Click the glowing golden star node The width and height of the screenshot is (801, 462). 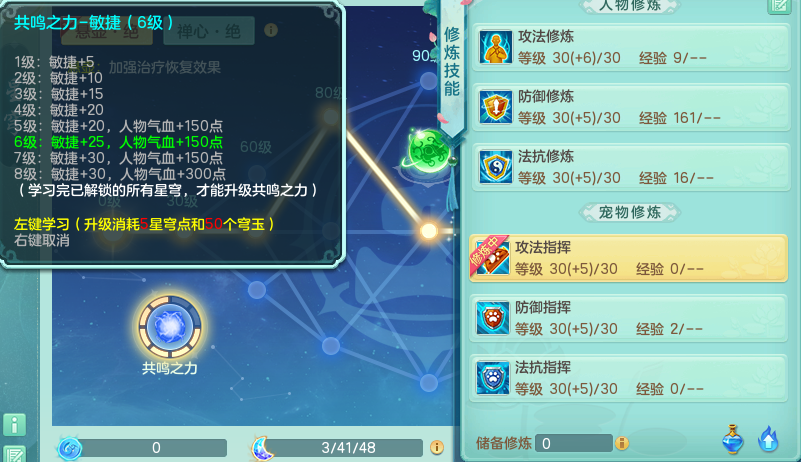(429, 231)
